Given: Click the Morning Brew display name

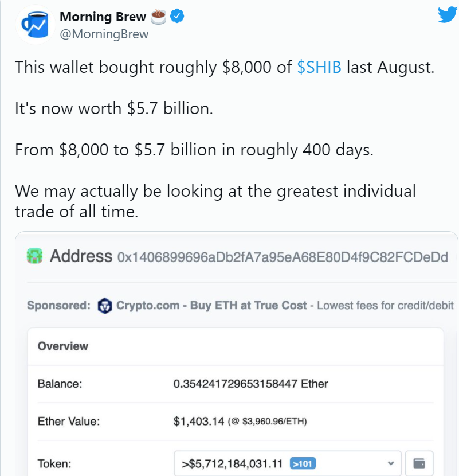Looking at the screenshot, I should pos(103,17).
